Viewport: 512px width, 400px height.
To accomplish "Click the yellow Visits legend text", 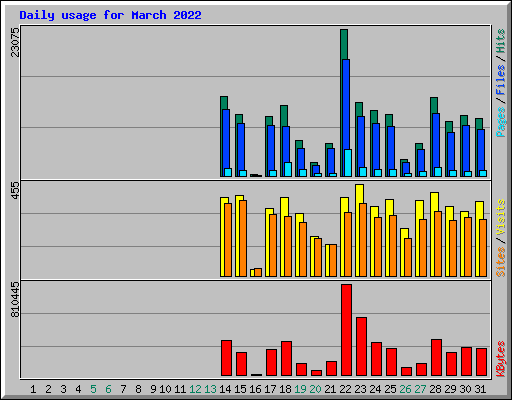I will tap(500, 218).
